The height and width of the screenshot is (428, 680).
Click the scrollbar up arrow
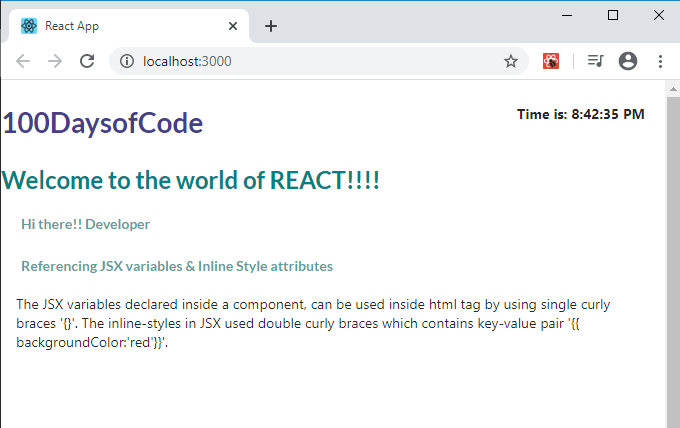pyautogui.click(x=673, y=89)
